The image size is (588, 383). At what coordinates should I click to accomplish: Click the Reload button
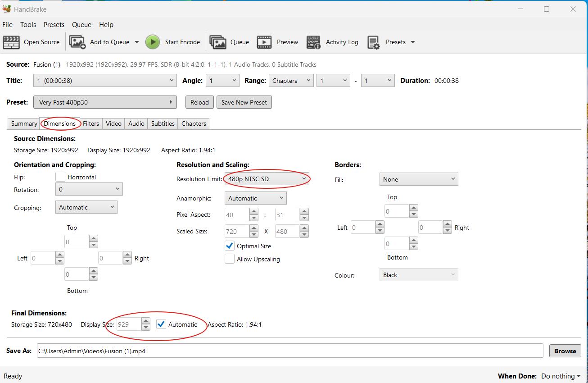click(x=199, y=102)
